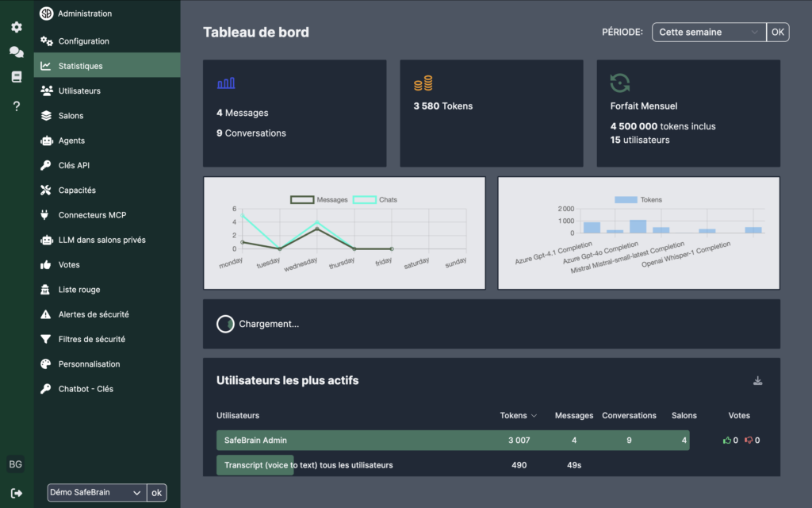Open LLM dans salons privés
The width and height of the screenshot is (812, 508).
[107, 240]
